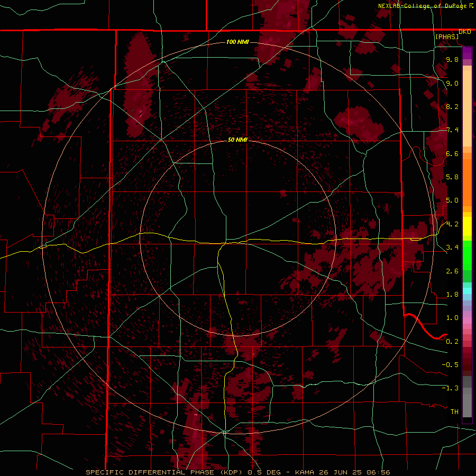Click the small logo after DuPage

click(471, 5)
